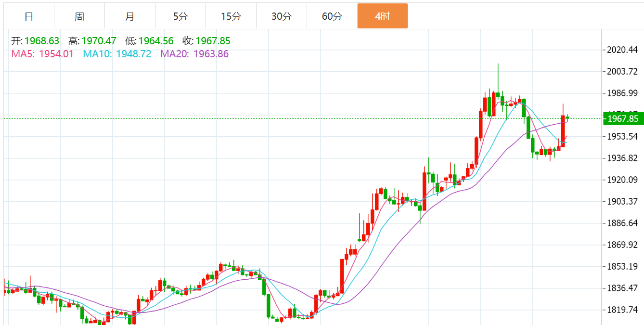Click the 1886.64 price axis label
Image resolution: width=644 pixels, height=325 pixels.
pos(623,223)
